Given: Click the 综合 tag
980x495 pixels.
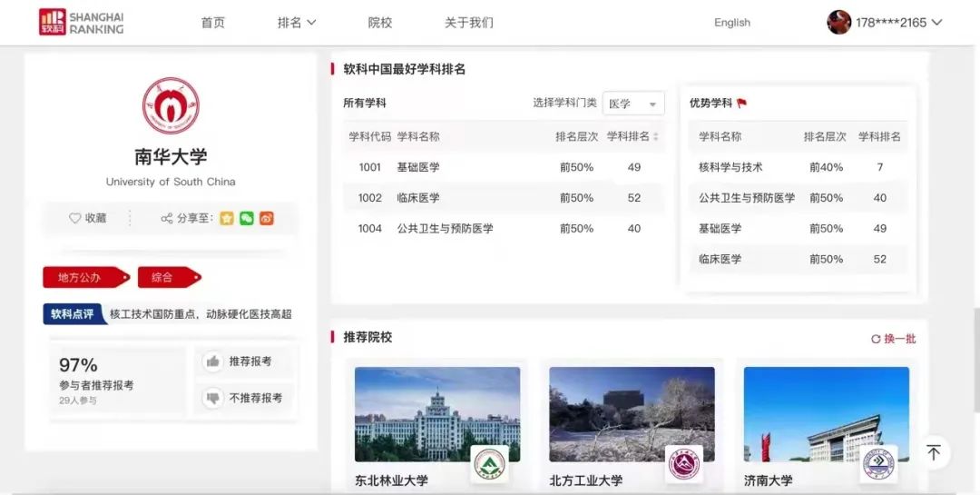Looking at the screenshot, I should (x=169, y=277).
